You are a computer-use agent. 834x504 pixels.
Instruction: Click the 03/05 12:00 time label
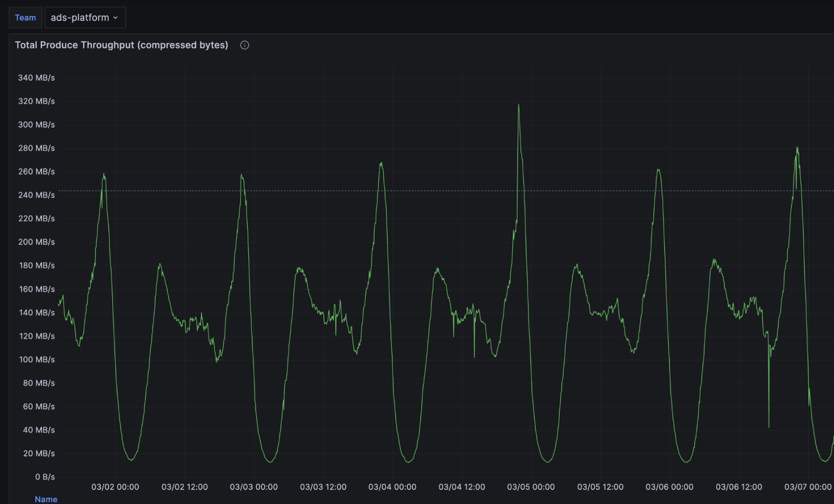coord(600,487)
